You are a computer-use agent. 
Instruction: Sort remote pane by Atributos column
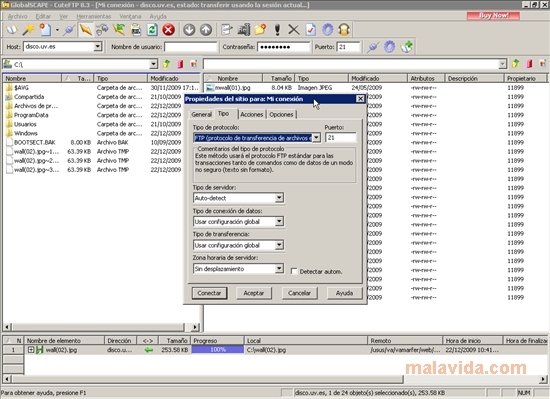(x=426, y=78)
